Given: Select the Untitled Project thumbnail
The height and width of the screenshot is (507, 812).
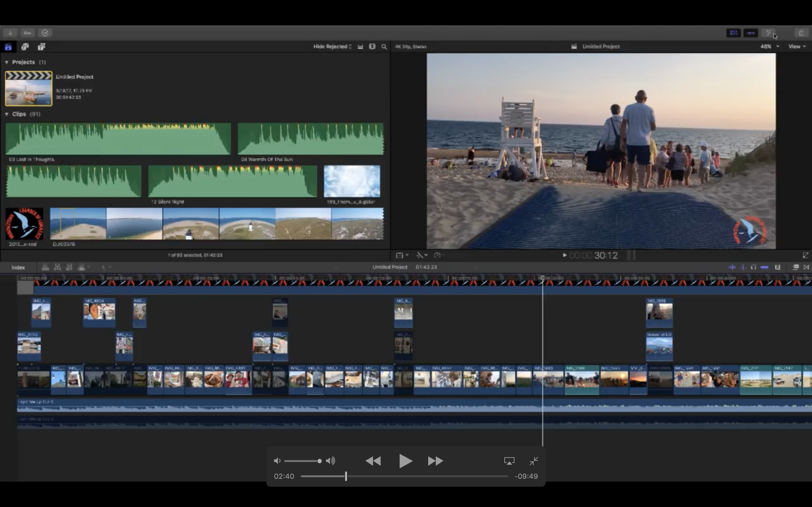Looking at the screenshot, I should [29, 88].
